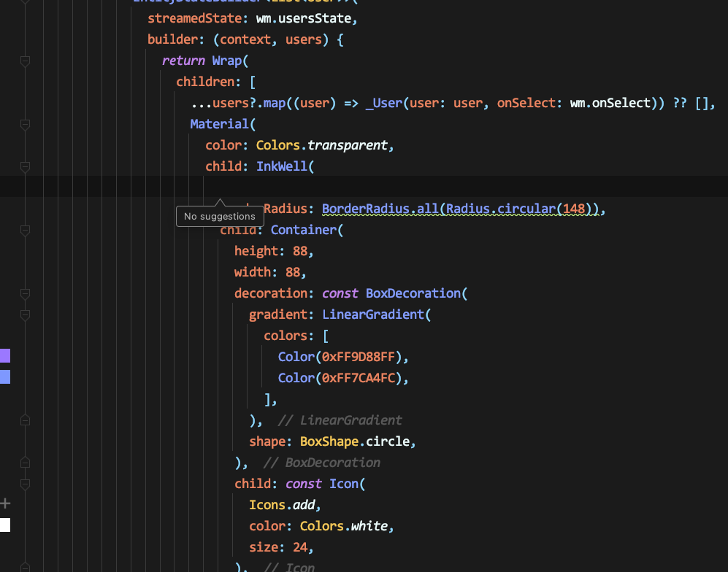Click the underlined 'BorderRadius.all' expression

click(x=380, y=209)
